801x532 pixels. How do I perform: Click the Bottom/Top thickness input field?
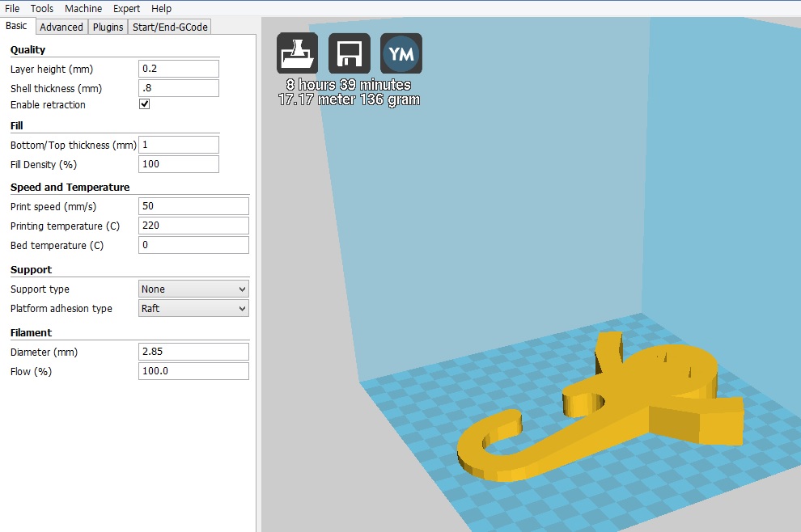(179, 145)
